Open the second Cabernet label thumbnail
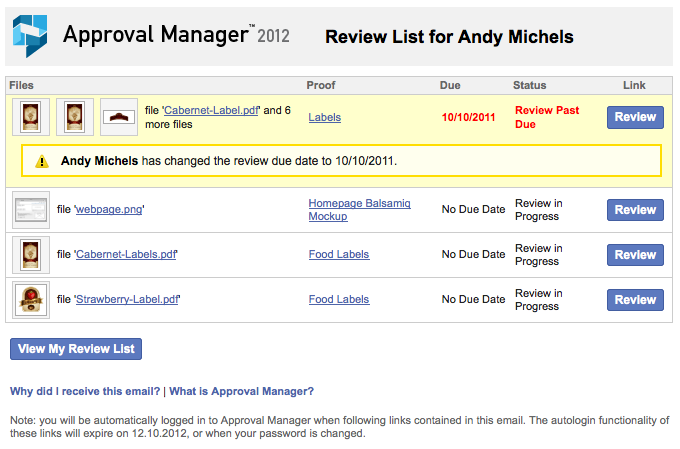Viewport: 680px width, 449px height. pyautogui.click(x=75, y=117)
